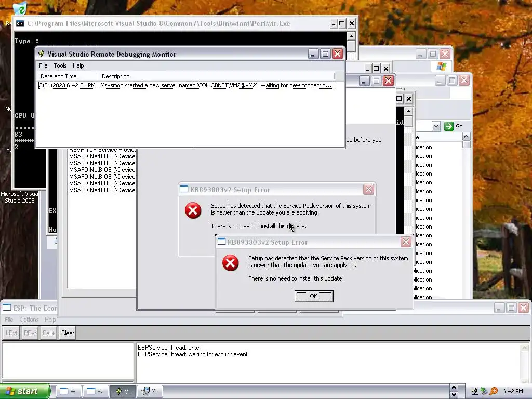
Task: Click the Type : text in PerfMtr console
Action: (26, 41)
